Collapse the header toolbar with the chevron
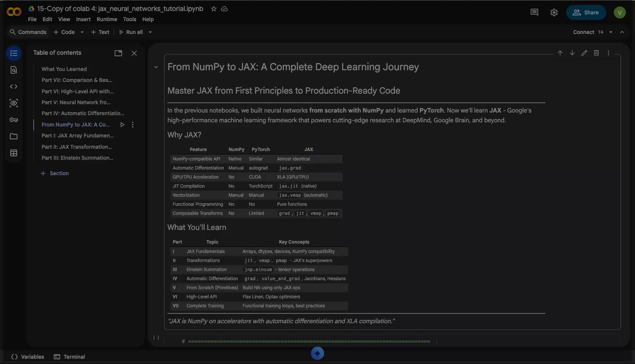 click(x=623, y=32)
